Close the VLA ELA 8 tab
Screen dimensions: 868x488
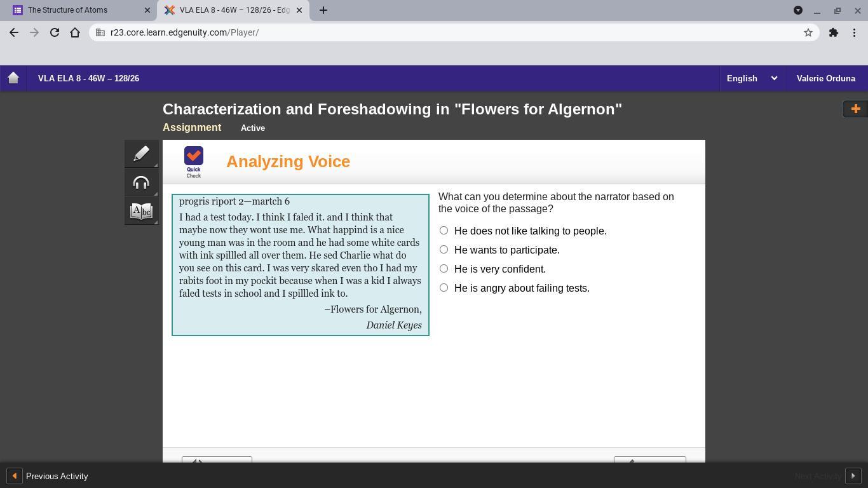(299, 10)
